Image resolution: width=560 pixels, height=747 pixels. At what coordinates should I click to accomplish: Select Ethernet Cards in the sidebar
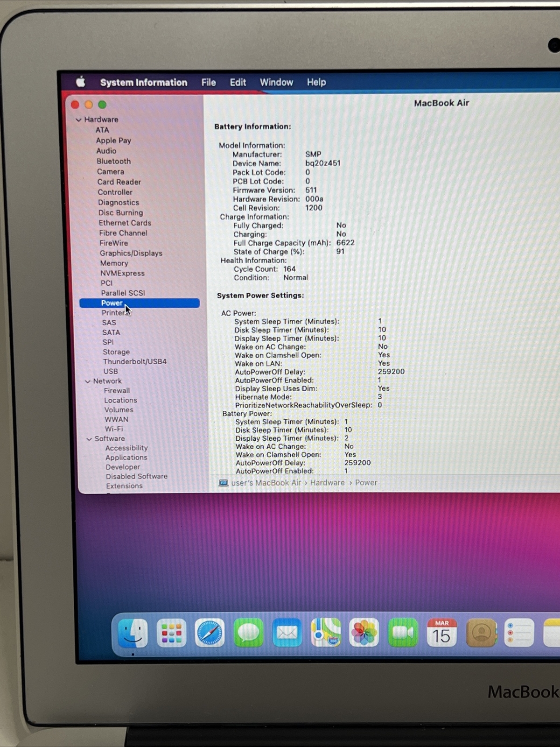[x=125, y=223]
